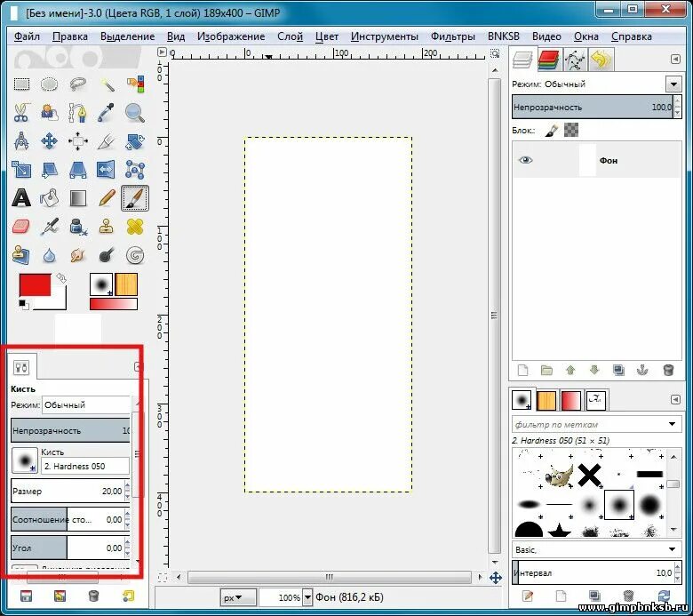This screenshot has width=693, height=616.
Task: Adjust the layer Непрозрачность slider
Action: click(593, 107)
